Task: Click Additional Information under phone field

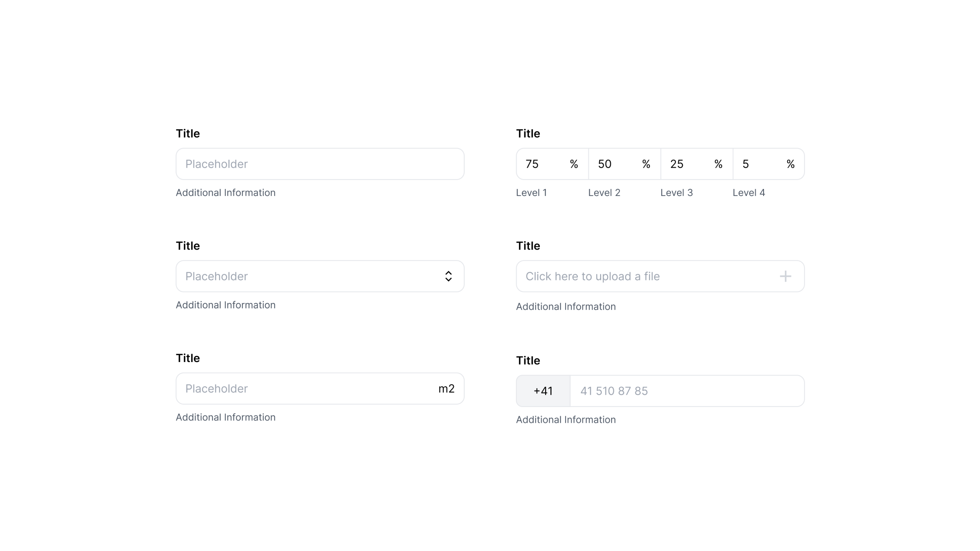Action: [566, 420]
